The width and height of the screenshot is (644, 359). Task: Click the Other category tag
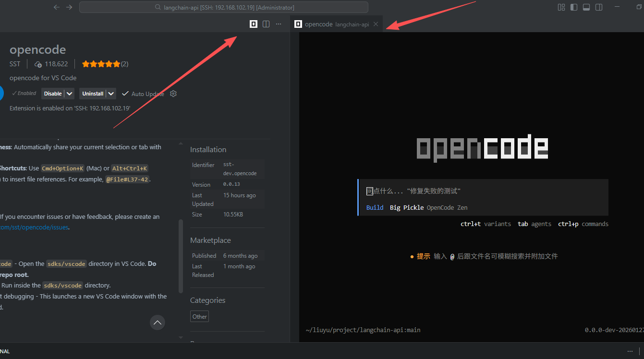pyautogui.click(x=200, y=316)
